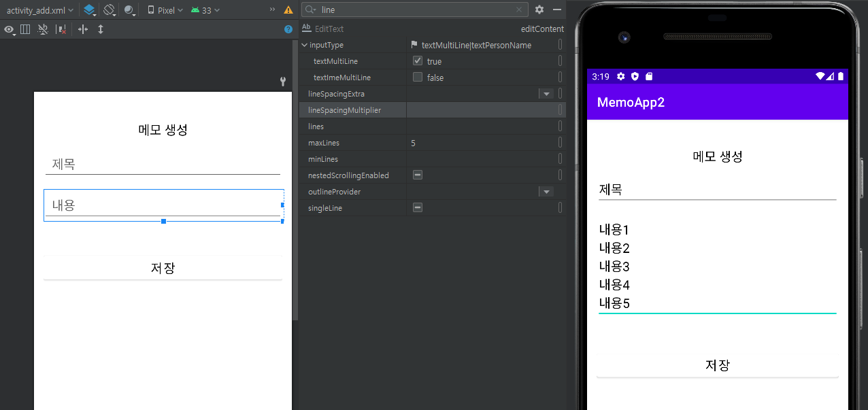Toggle the night mode icon
Viewport: 868px width, 410px height.
point(131,10)
